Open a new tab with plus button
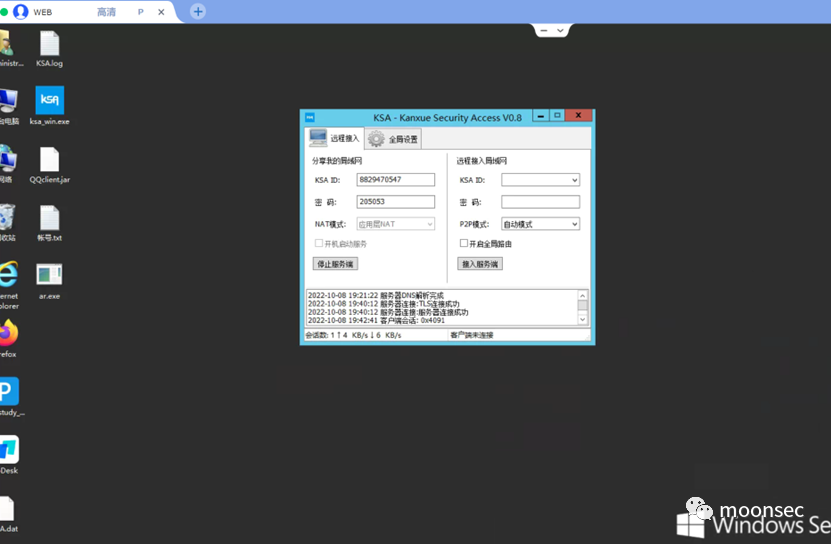 (198, 11)
